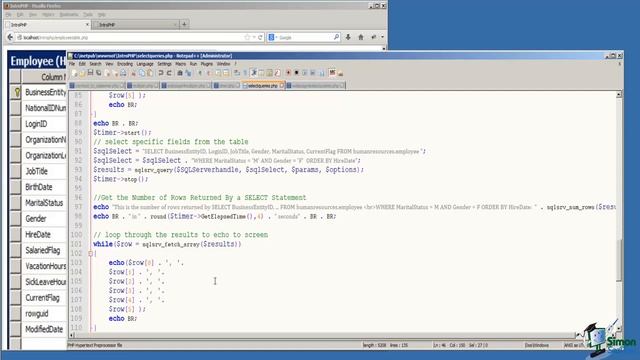The height and width of the screenshot is (360, 640).
Task: Copy selection using the toolbar copy icon
Action: [x=142, y=73]
